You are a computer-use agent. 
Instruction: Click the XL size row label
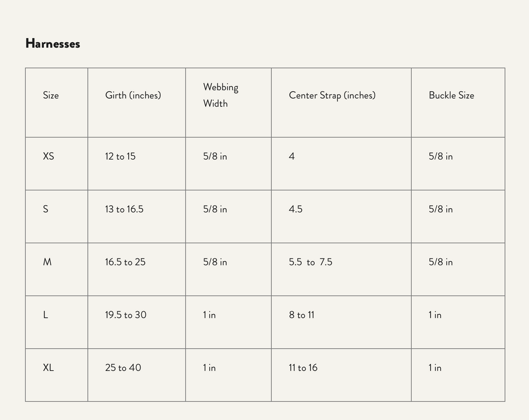pyautogui.click(x=49, y=368)
